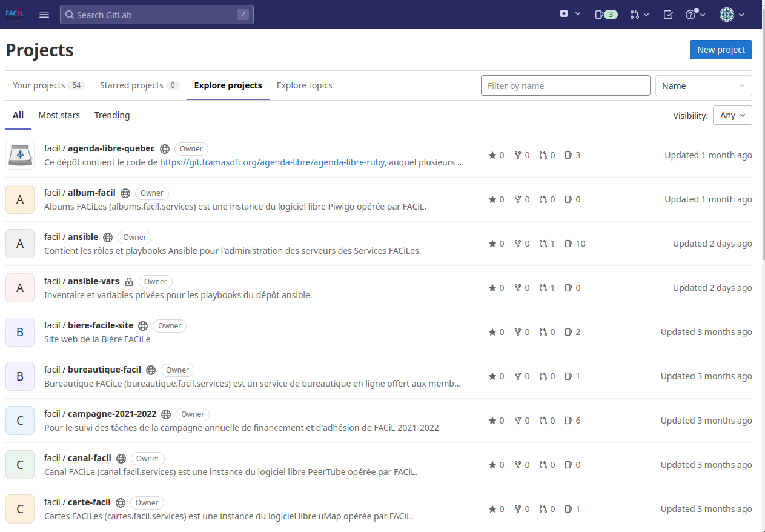Click the Filter by name field
Screen dimensions: 765x532
[566, 85]
